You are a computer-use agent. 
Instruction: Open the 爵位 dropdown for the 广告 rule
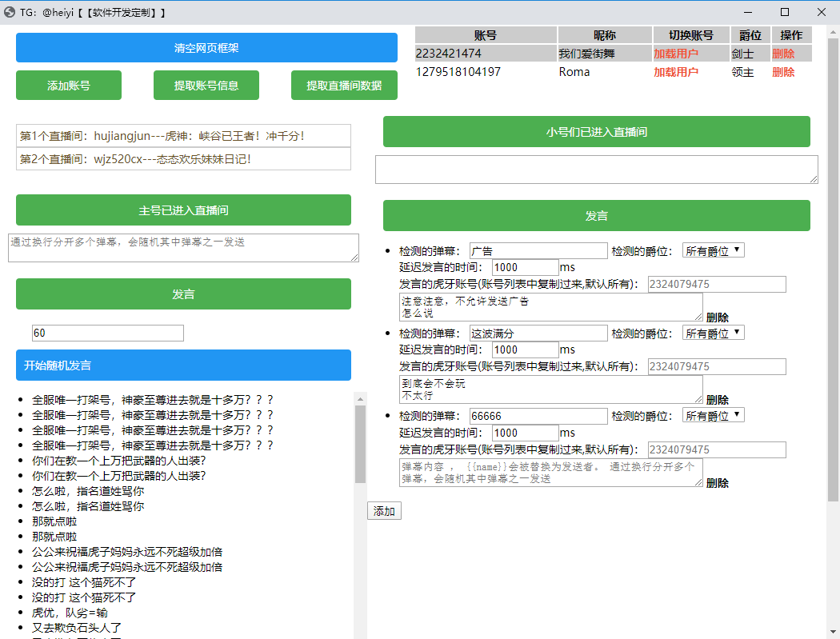pos(713,250)
